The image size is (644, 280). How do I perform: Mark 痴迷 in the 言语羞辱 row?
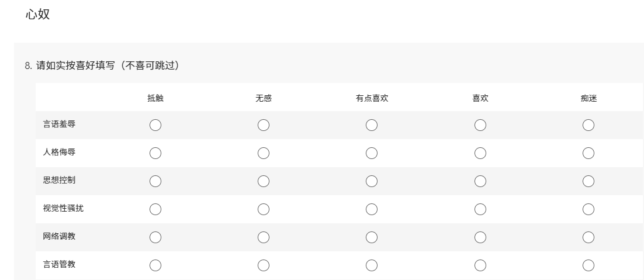[x=588, y=125]
